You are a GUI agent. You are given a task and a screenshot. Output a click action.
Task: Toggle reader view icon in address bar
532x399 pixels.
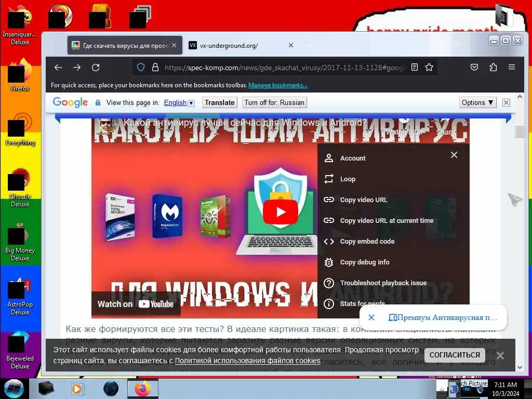point(414,67)
